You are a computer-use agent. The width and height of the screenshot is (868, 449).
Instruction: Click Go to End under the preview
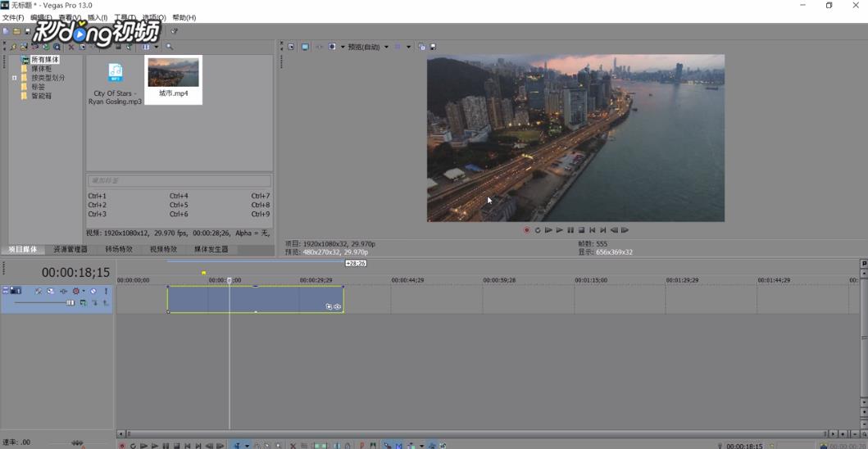[603, 229]
